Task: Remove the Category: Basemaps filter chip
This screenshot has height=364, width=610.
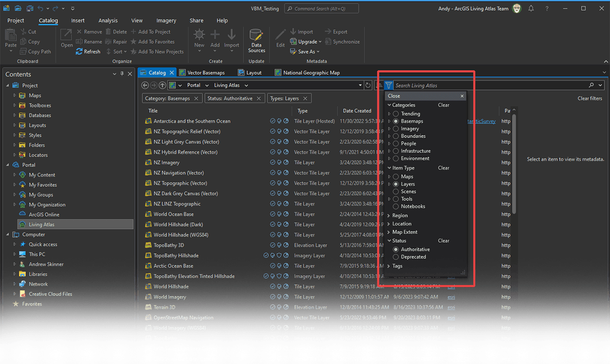Action: click(197, 98)
